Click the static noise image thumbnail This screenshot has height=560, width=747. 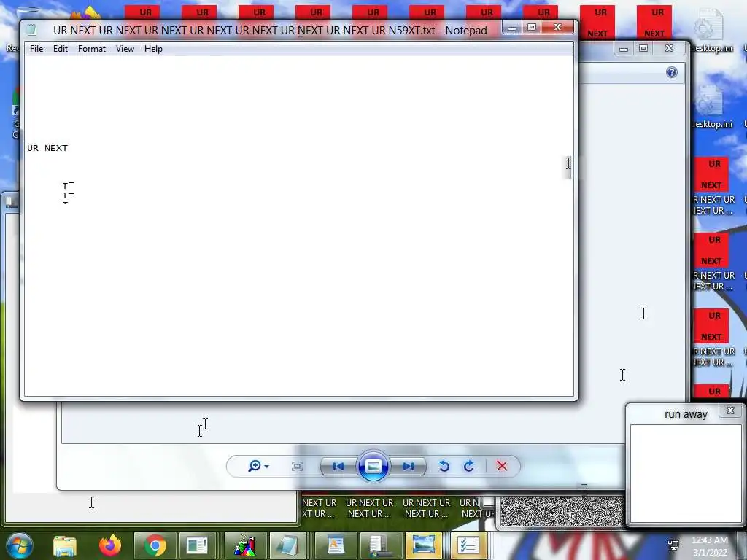[x=562, y=511]
